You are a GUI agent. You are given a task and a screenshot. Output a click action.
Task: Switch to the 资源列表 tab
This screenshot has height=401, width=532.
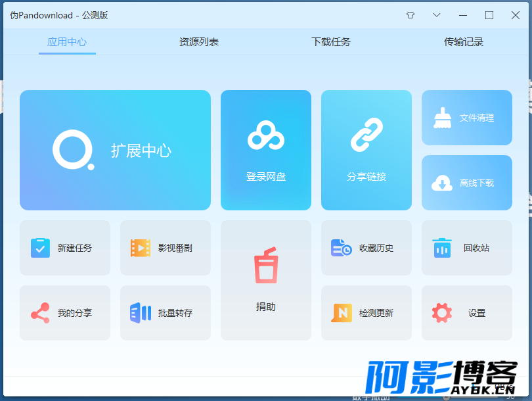point(199,42)
